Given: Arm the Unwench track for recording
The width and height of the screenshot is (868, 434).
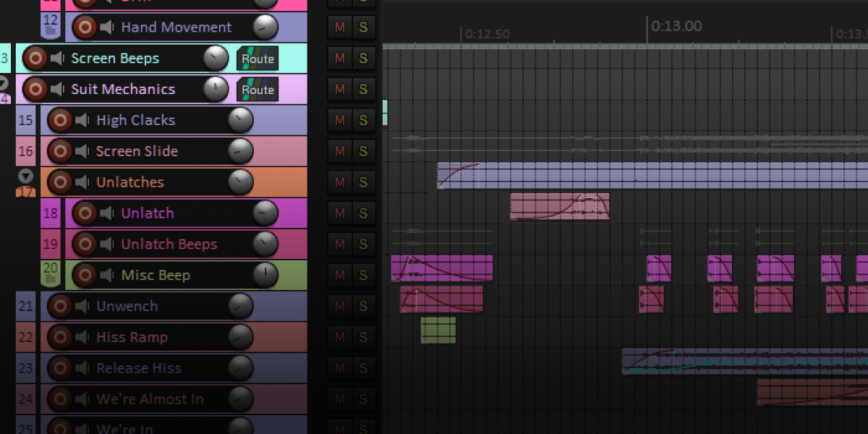Looking at the screenshot, I should click(61, 306).
